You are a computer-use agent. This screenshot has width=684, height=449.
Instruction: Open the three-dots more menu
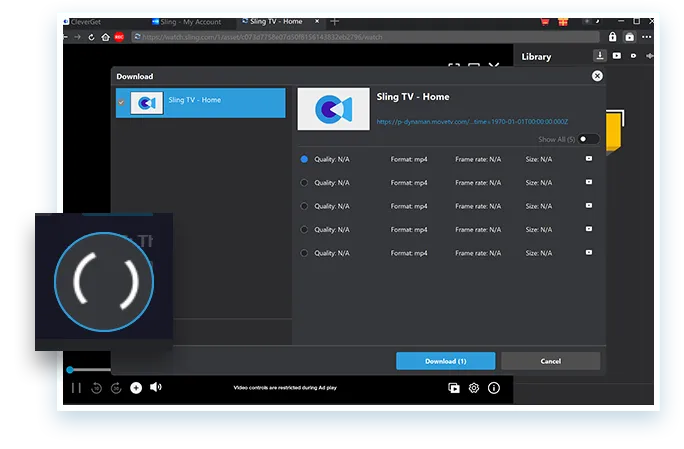point(646,37)
